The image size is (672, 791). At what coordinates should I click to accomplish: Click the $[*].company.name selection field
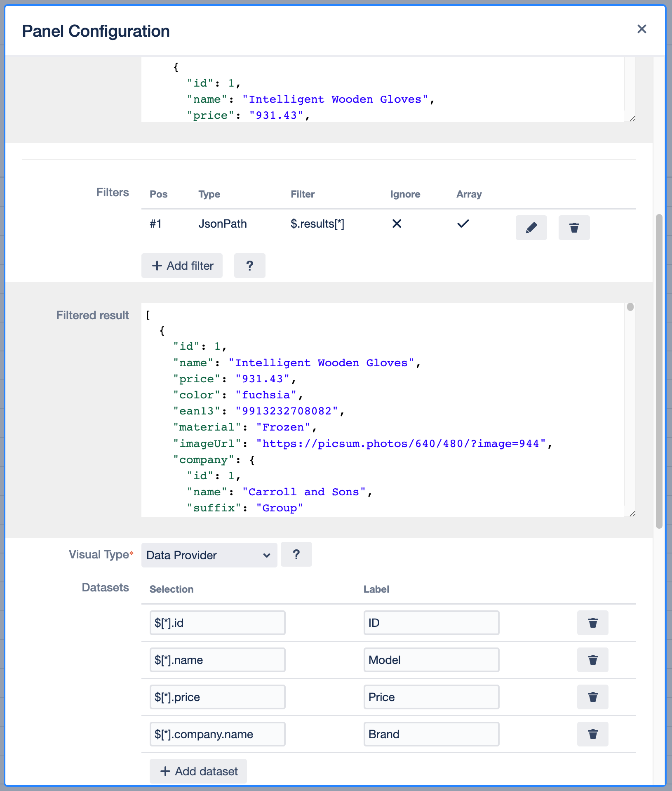coord(217,734)
